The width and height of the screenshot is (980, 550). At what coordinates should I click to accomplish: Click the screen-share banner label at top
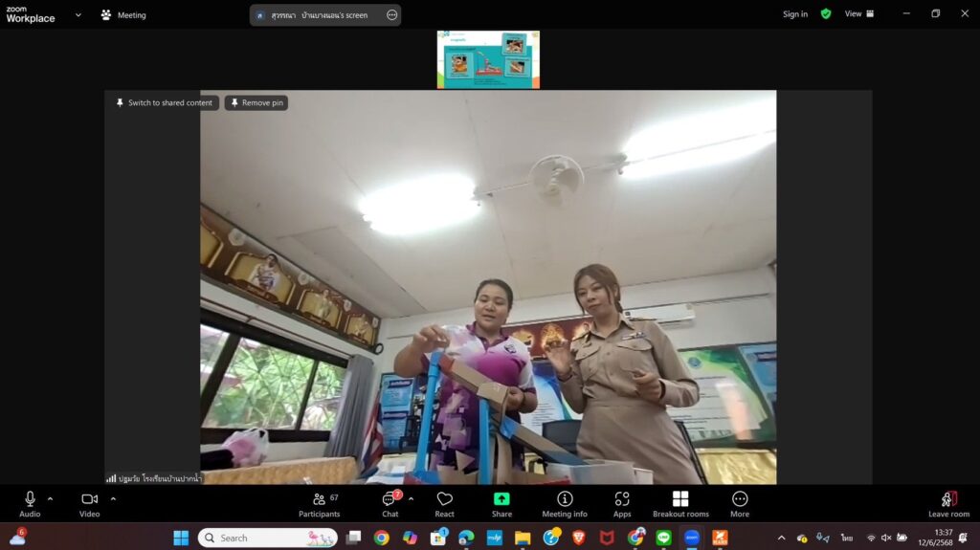click(x=320, y=15)
